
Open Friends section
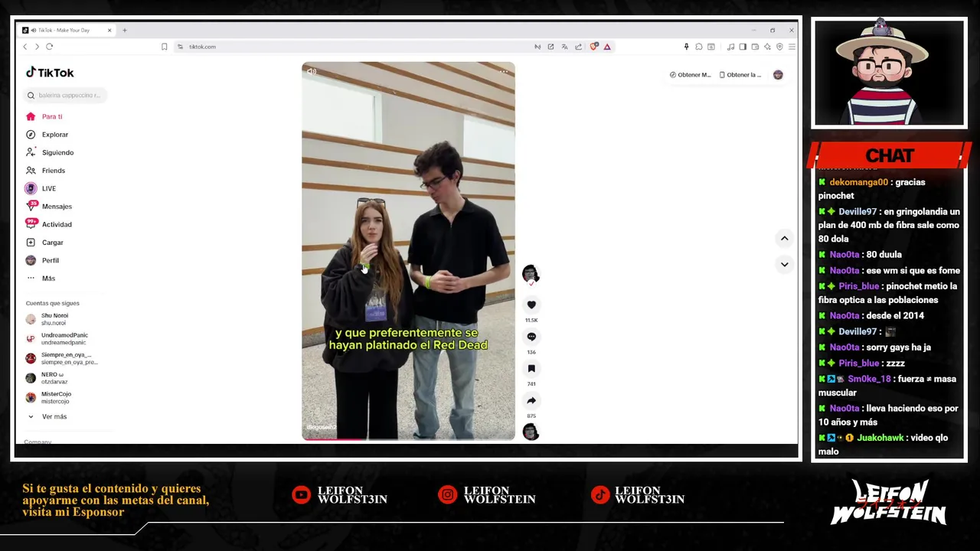click(46, 171)
